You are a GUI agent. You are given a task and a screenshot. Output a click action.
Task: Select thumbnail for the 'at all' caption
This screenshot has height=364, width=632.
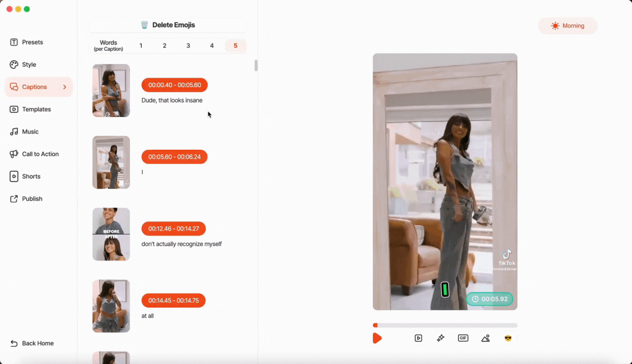pyautogui.click(x=111, y=306)
